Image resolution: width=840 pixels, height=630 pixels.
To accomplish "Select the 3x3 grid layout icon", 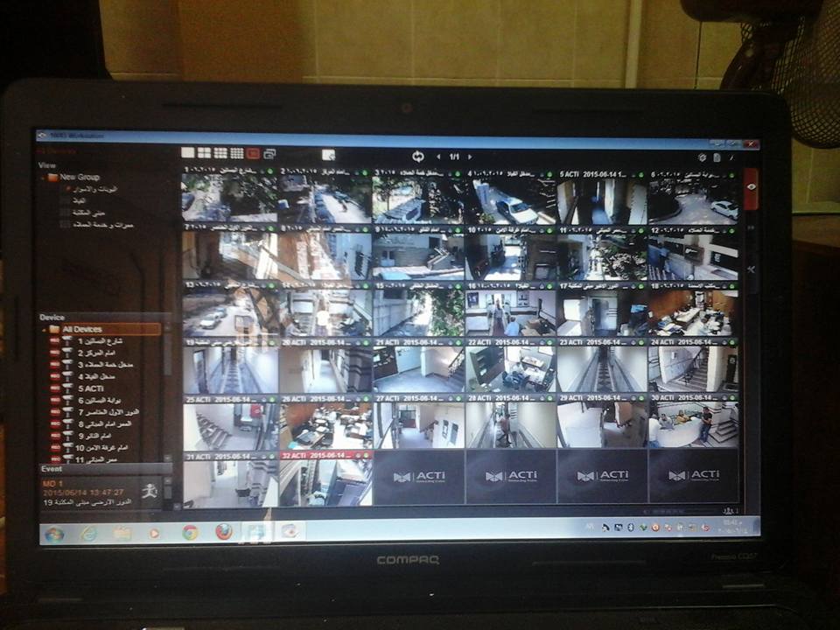I will point(220,153).
